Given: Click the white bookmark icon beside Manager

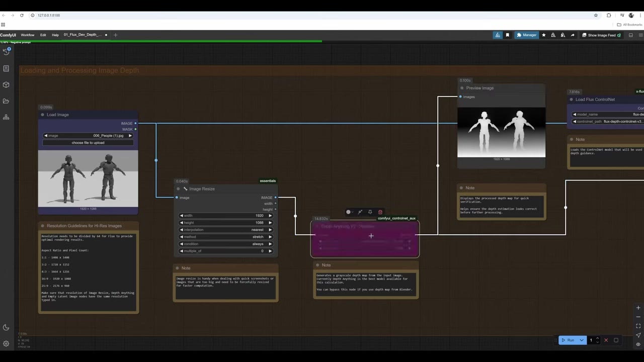Looking at the screenshot, I should click(x=507, y=35).
